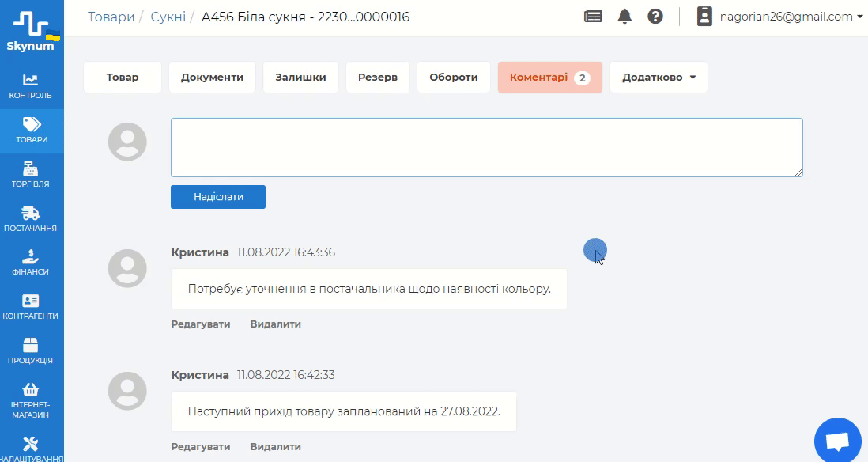Click author name Кристина of first comment
868x462 pixels.
200,252
